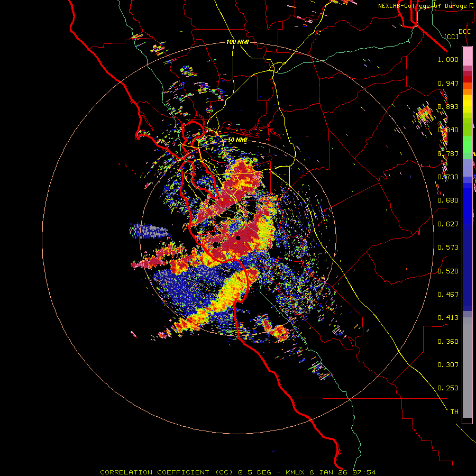Click the 0.520 legend value
476x476 pixels.
(x=448, y=271)
